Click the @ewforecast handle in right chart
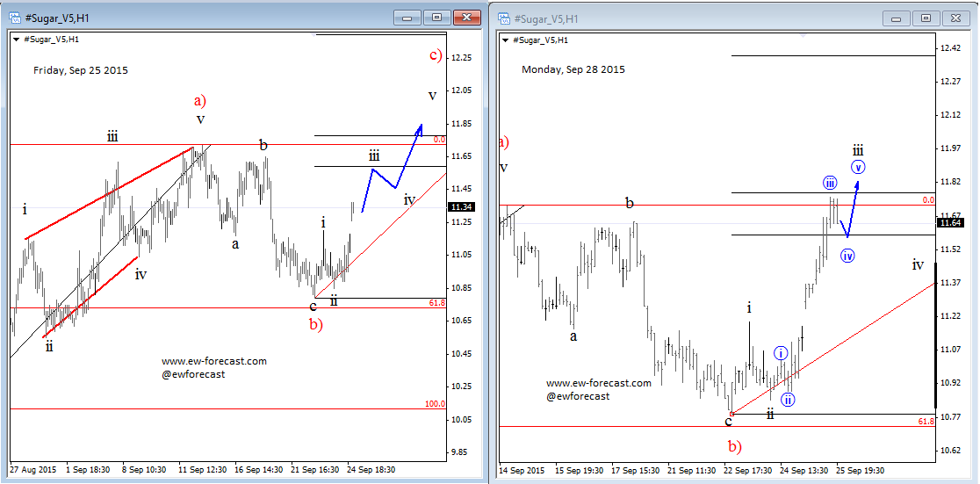 pyautogui.click(x=578, y=396)
